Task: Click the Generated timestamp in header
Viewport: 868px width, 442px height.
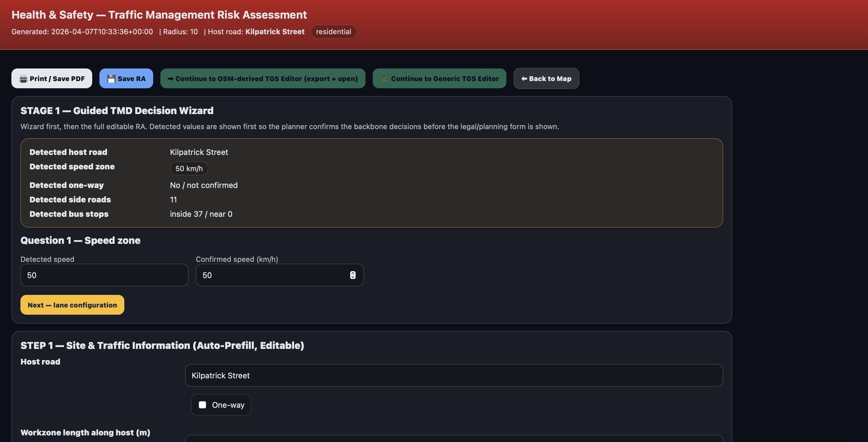Action: [x=82, y=32]
